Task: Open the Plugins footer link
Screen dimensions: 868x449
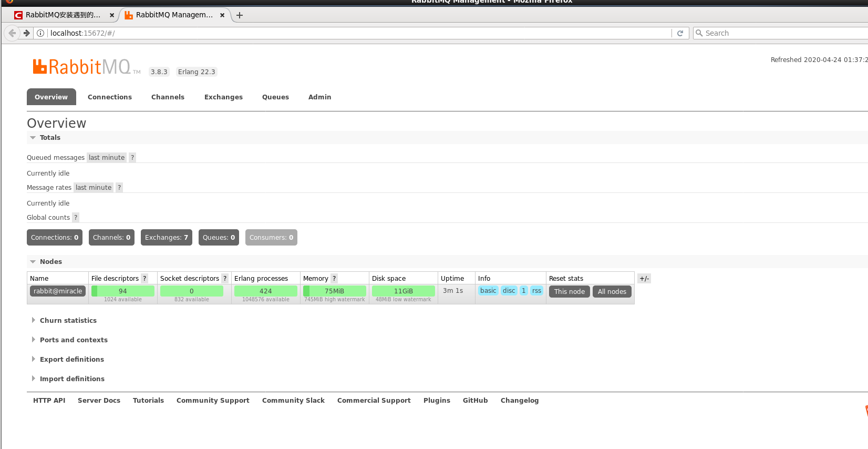Action: point(437,401)
